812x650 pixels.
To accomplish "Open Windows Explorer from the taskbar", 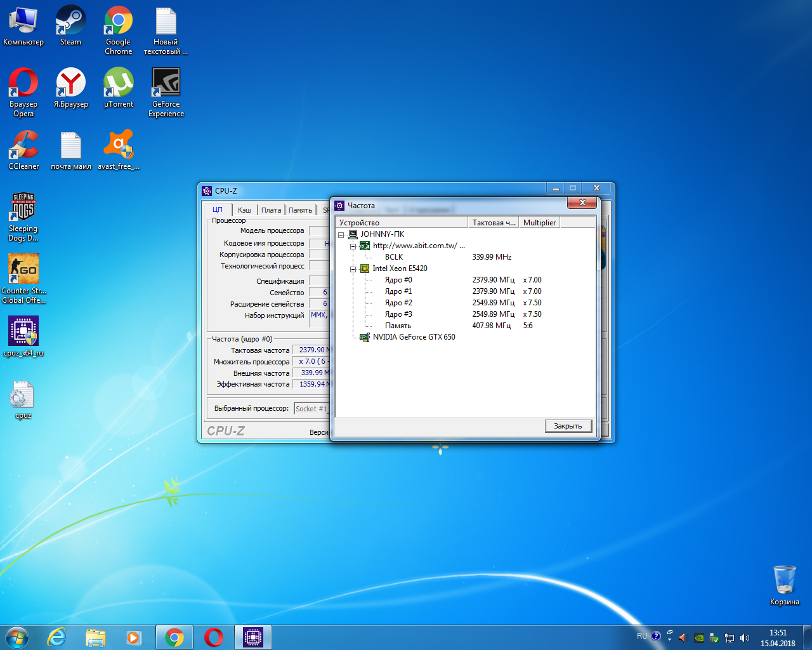I will click(96, 637).
